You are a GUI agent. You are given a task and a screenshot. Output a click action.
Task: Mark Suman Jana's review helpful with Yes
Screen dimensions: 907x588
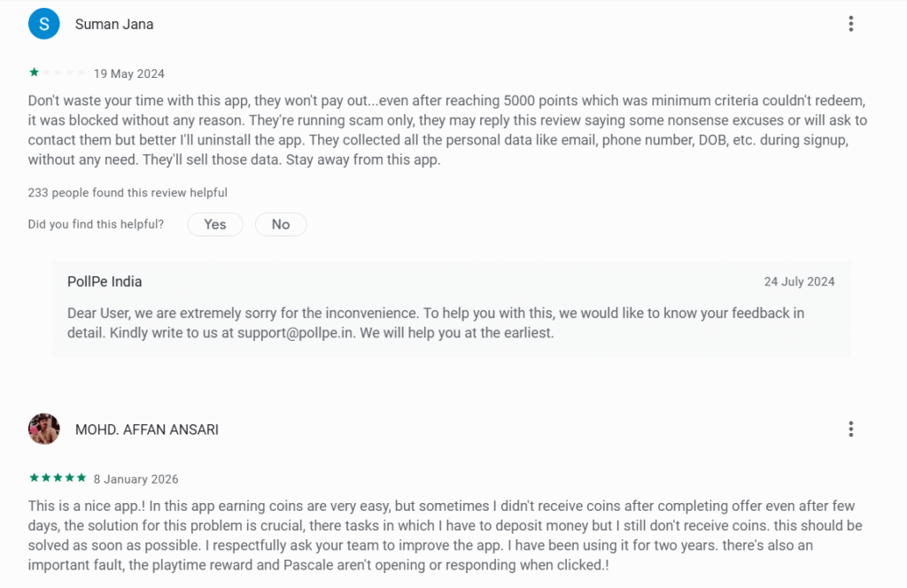point(214,224)
